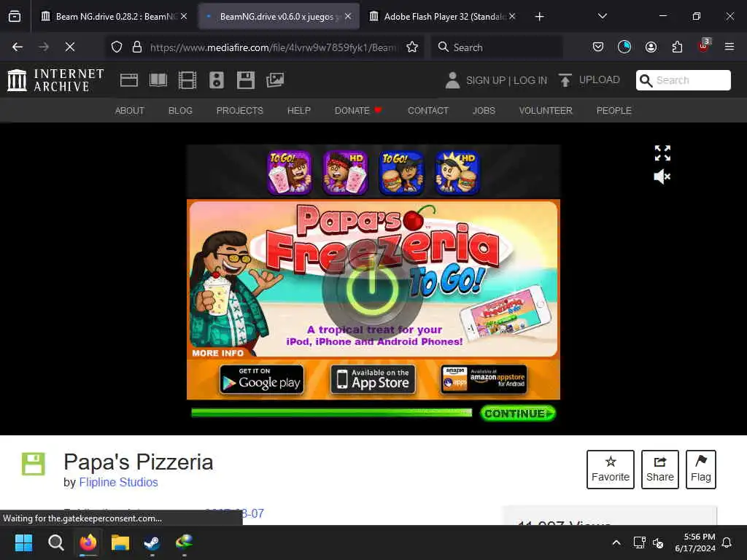
Task: Open the BLOG menu item
Action: click(x=180, y=111)
